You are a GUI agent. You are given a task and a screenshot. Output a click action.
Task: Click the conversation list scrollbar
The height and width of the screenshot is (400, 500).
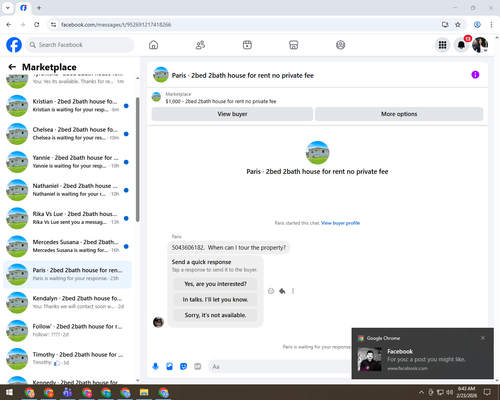(137, 159)
